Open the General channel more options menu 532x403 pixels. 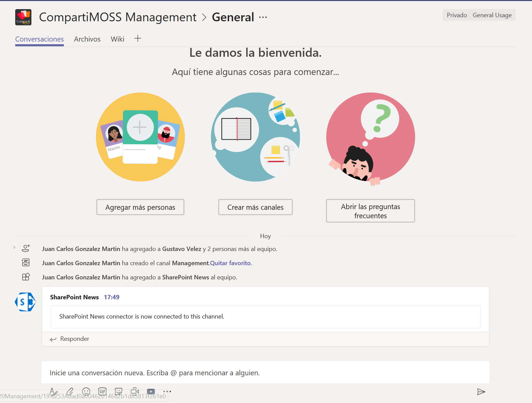point(263,18)
